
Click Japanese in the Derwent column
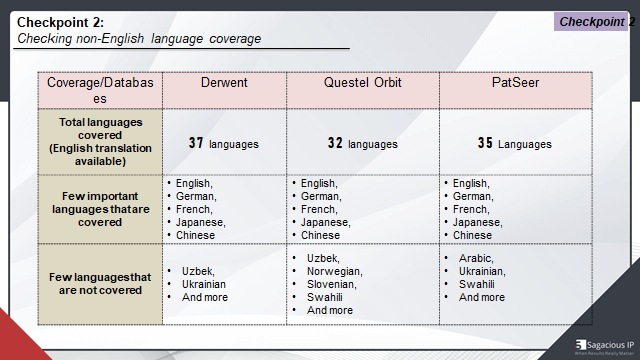coord(200,222)
